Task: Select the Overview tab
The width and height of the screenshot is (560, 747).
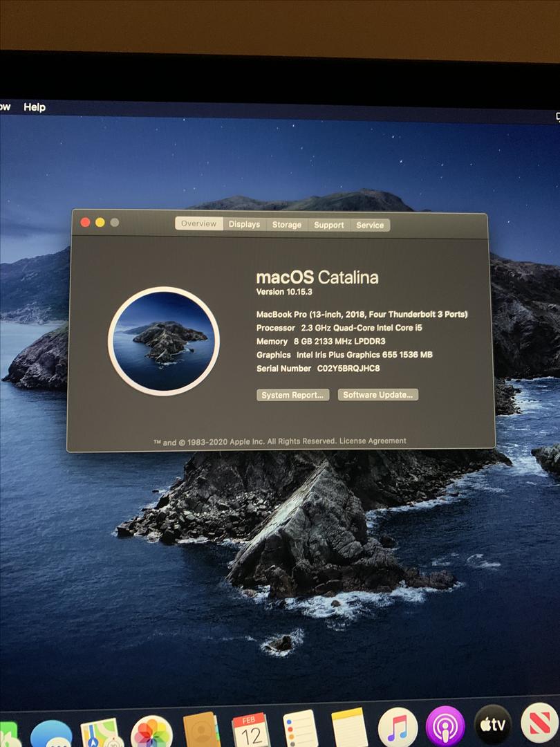Action: tap(198, 223)
